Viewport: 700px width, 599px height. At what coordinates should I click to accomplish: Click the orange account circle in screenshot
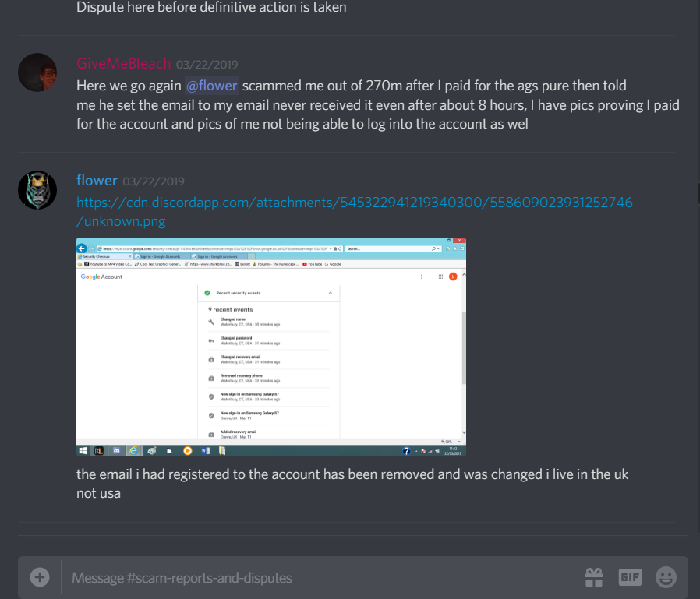(x=453, y=277)
